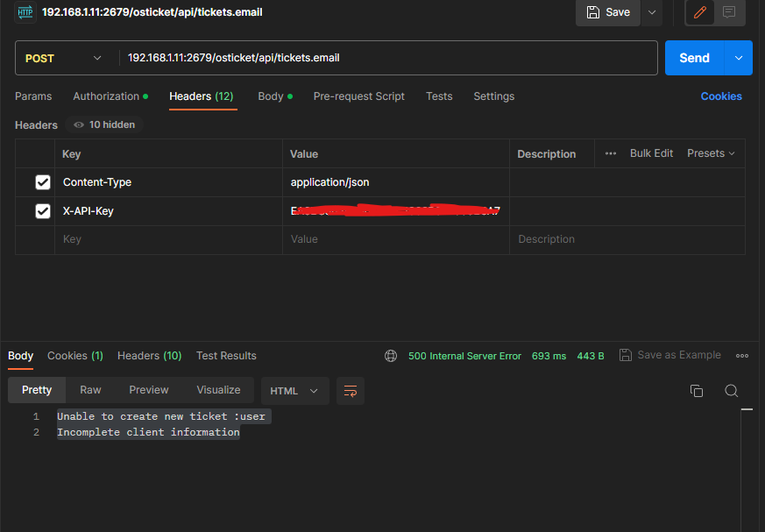This screenshot has width=765, height=532.
Task: Expand the Send button arrow options
Action: [x=738, y=58]
